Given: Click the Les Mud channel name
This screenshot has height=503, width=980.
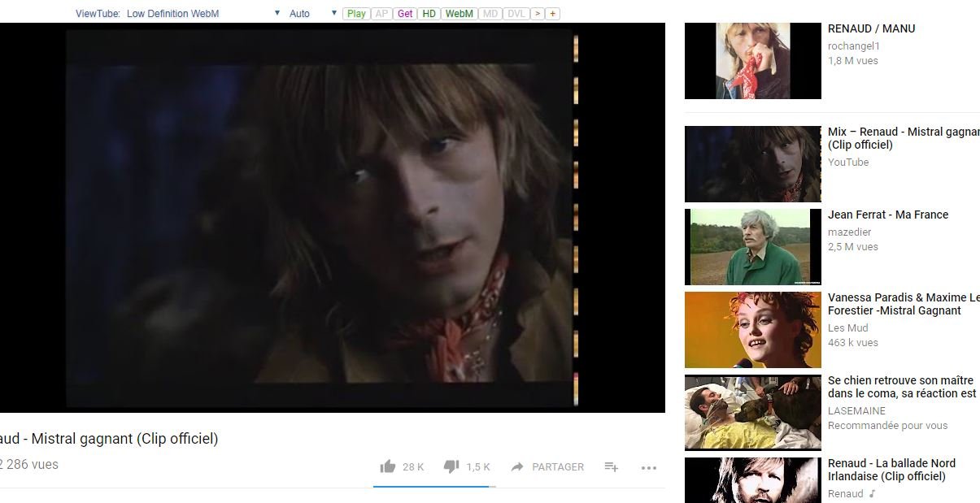Looking at the screenshot, I should pos(847,328).
